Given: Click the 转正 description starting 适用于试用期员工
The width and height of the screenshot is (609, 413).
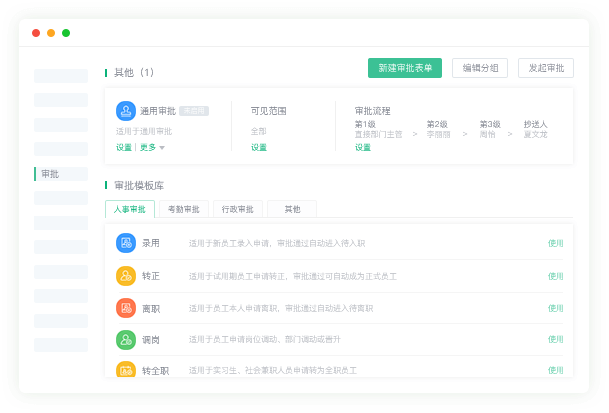Looking at the screenshot, I should click(293, 276).
